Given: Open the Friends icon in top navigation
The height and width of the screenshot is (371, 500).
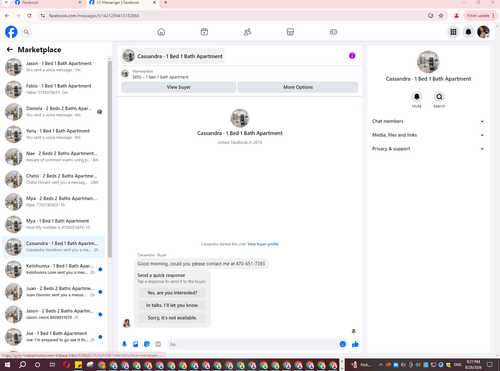Looking at the screenshot, I should (x=247, y=32).
